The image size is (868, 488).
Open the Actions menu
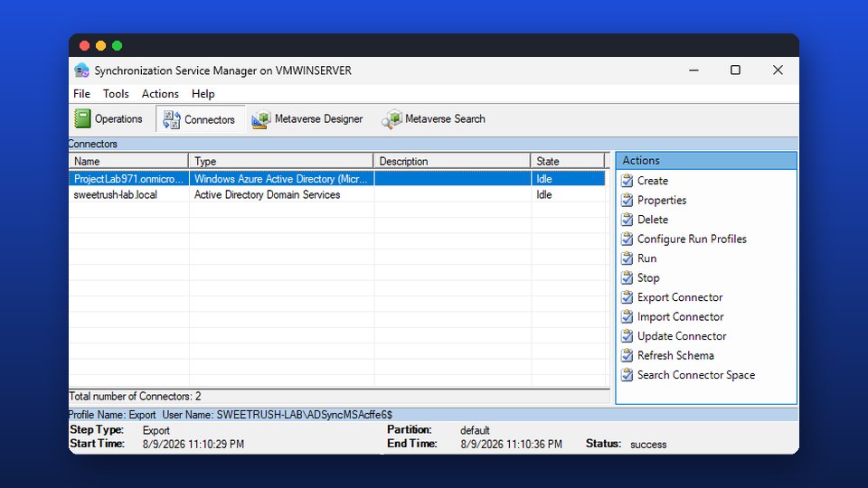tap(160, 93)
